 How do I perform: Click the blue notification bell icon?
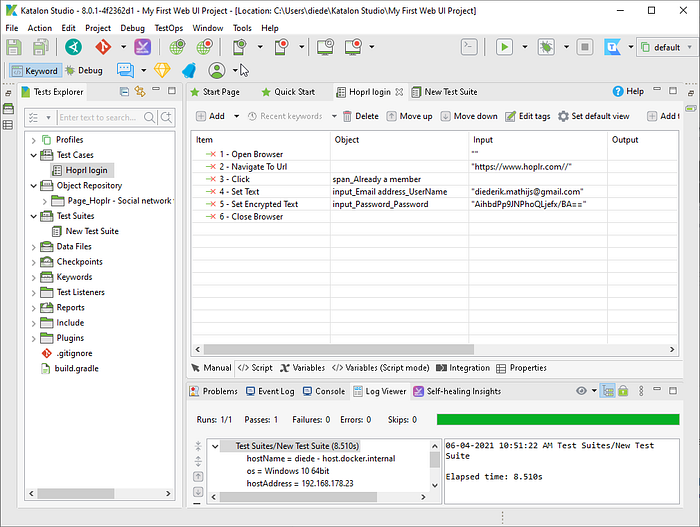point(189,70)
